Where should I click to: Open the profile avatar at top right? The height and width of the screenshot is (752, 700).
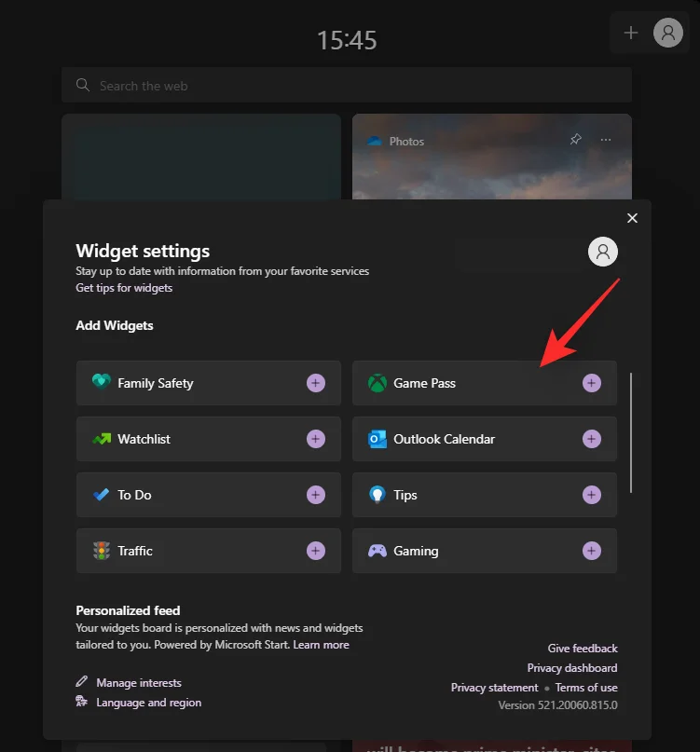(x=668, y=33)
